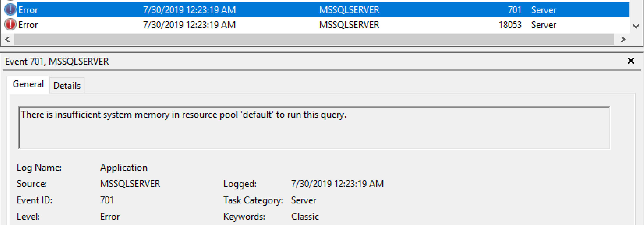This screenshot has width=644, height=225.
Task: Click the Application log name value
Action: point(124,168)
